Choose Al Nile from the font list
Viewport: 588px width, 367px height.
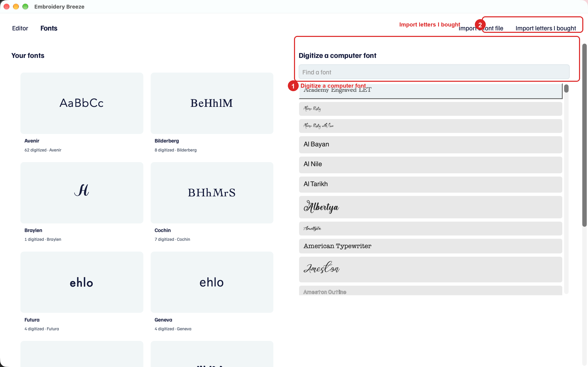(x=431, y=165)
